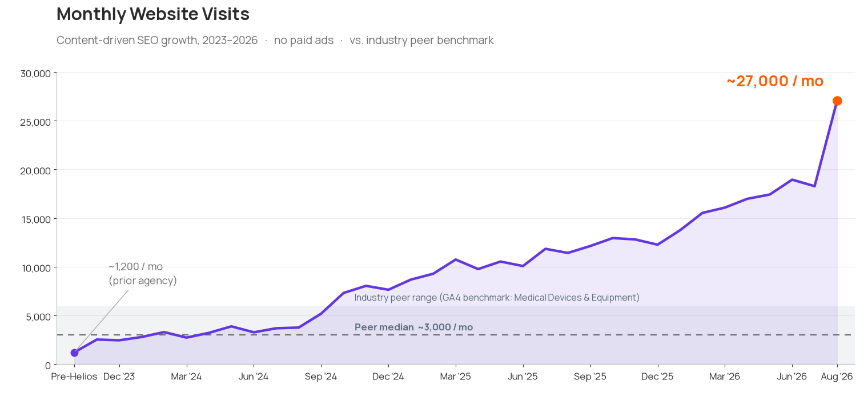Click the 10,000 y-axis label
The width and height of the screenshot is (868, 400).
(35, 267)
